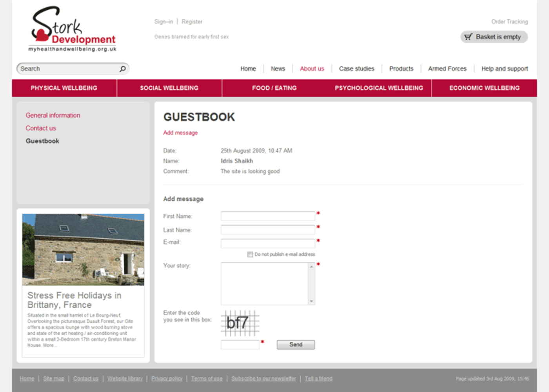The image size is (549, 392).
Task: Click Subscribe to our newsletter footer link
Action: [264, 379]
